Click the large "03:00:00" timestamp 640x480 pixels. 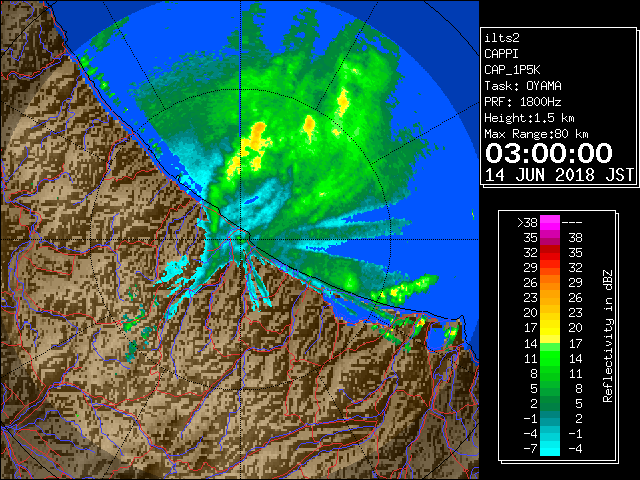pos(549,153)
